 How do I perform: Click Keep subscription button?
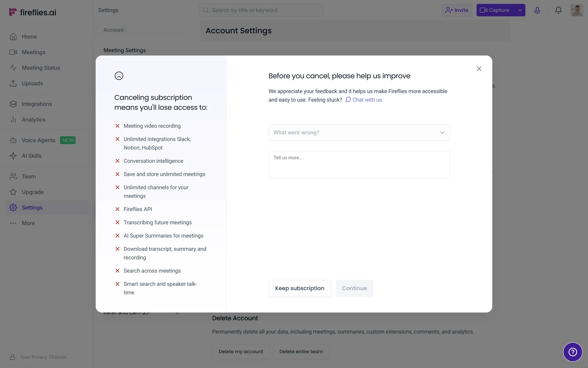point(300,288)
